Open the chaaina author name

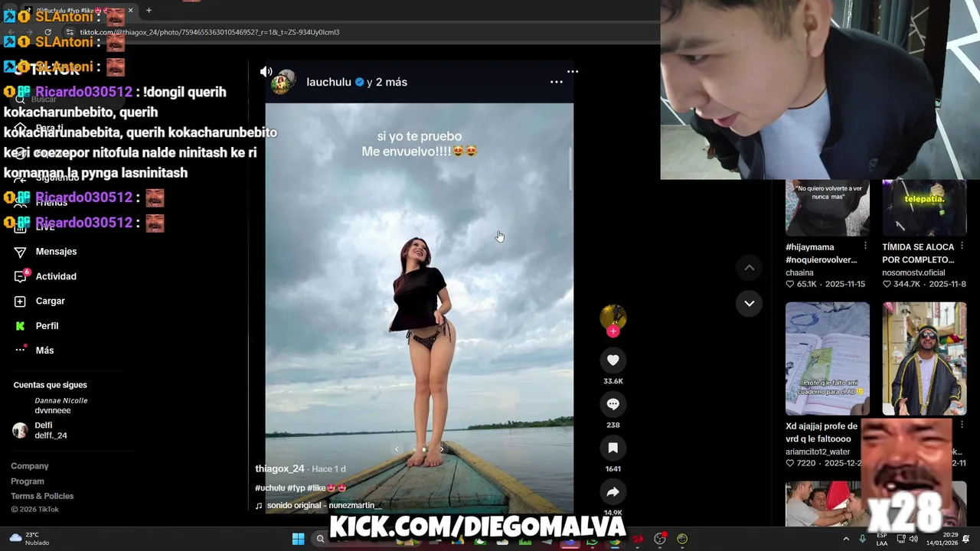[799, 272]
